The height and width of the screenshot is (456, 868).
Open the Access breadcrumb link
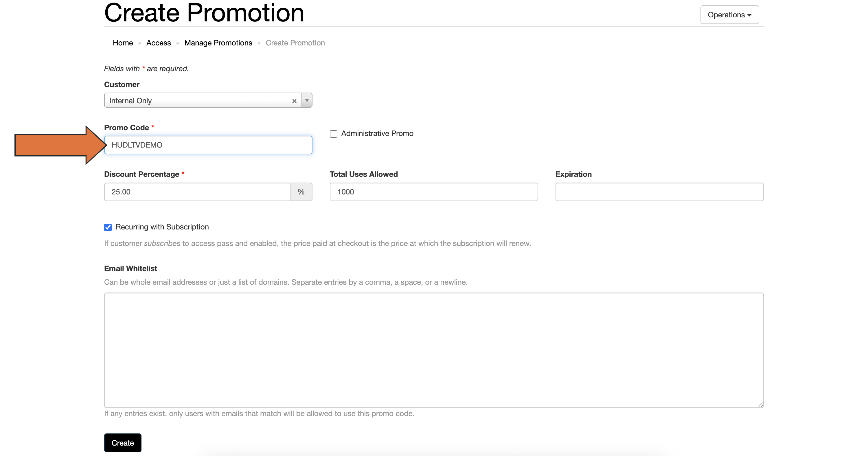coord(158,43)
